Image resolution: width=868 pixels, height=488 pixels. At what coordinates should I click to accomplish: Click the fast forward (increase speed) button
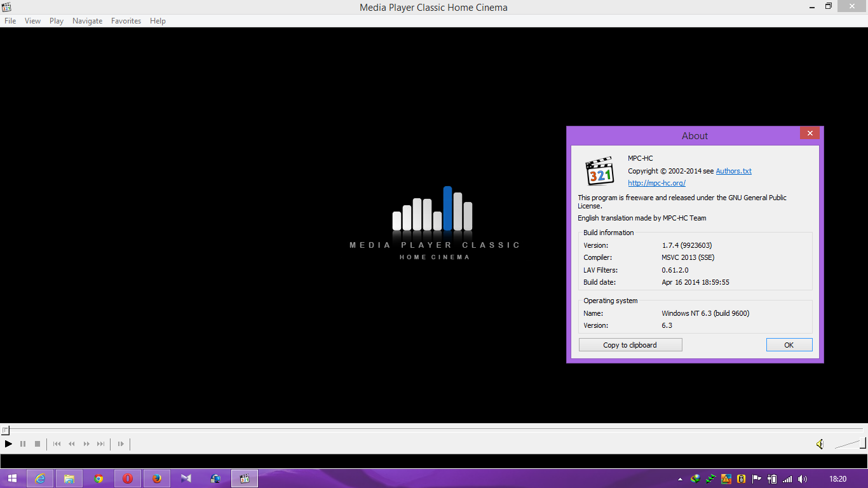[x=86, y=444]
